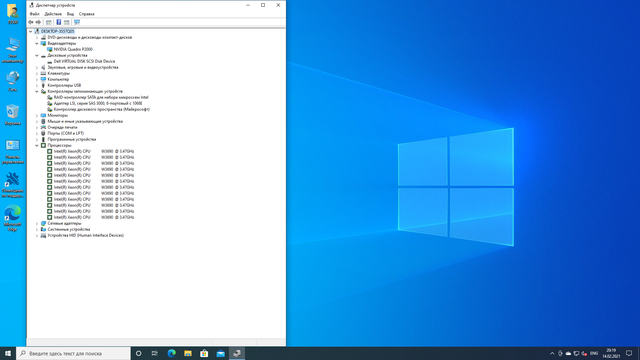The height and width of the screenshot is (360, 640).
Task: Click the Очереди печати printer icon
Action: (43, 127)
